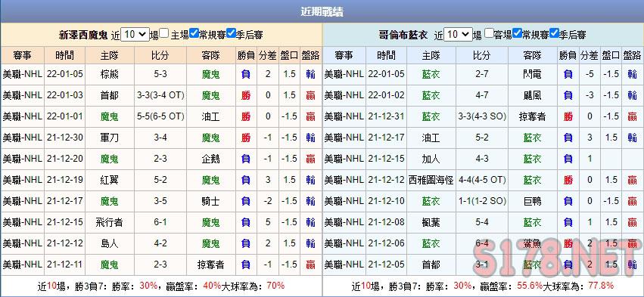The image size is (644, 297).
Task: Click 飛行者 home team on 21-12-15 row
Action: click(x=110, y=222)
